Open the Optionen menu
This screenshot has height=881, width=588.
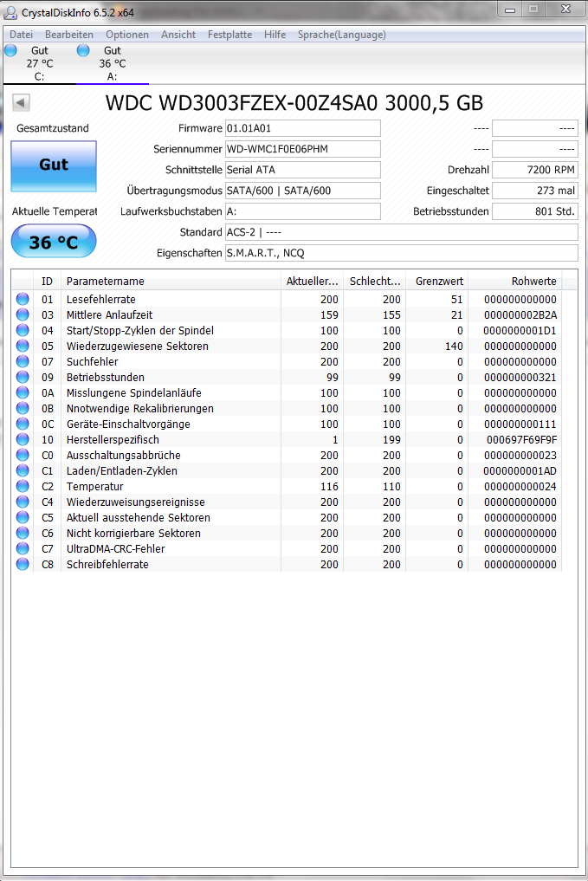click(127, 35)
